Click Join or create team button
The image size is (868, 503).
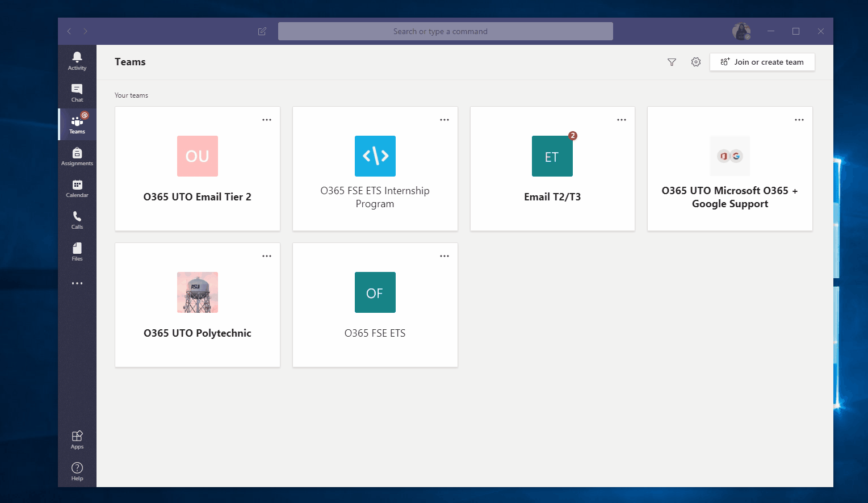[762, 62]
